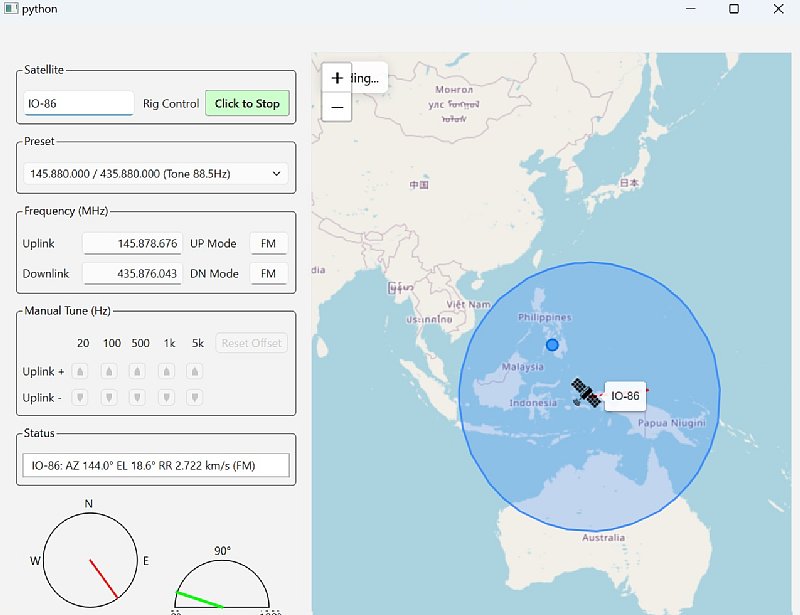This screenshot has width=800, height=615.
Task: Toggle rig control with Click to Stop
Action: pos(247,103)
